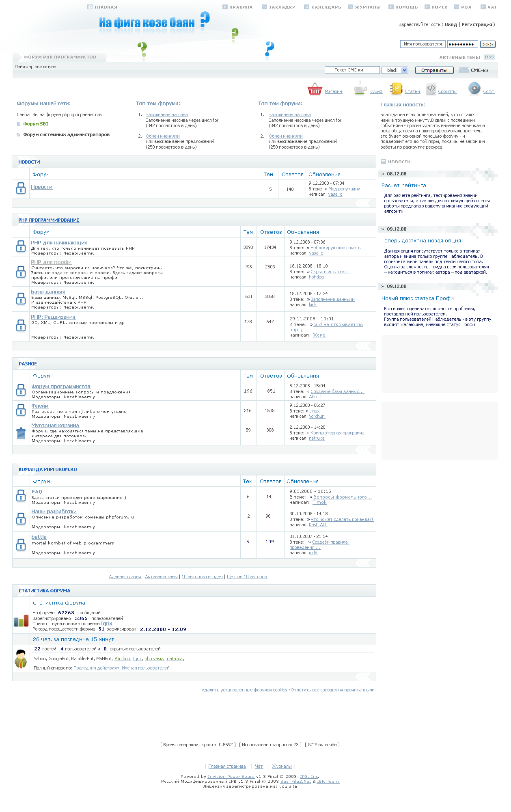The width and height of the screenshot is (511, 812).
Task: Open the first Заполнение массива top topic link
Action: click(167, 114)
